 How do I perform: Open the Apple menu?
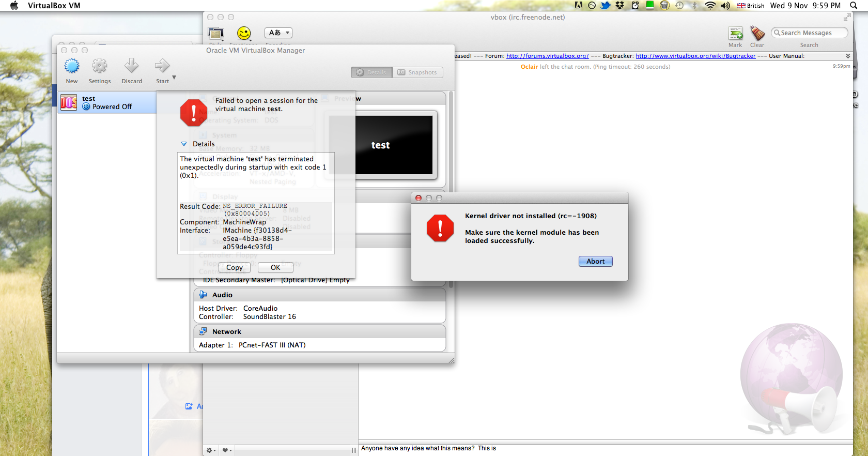coord(14,6)
